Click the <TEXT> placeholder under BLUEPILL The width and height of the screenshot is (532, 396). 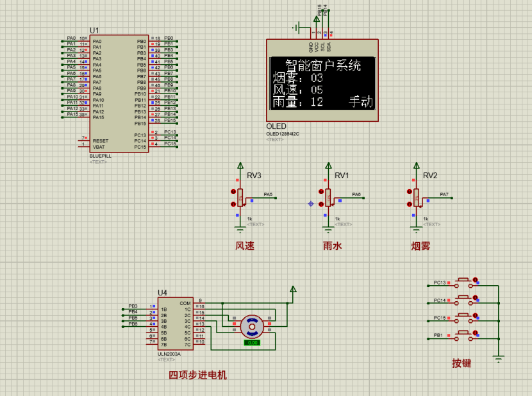[x=99, y=162]
